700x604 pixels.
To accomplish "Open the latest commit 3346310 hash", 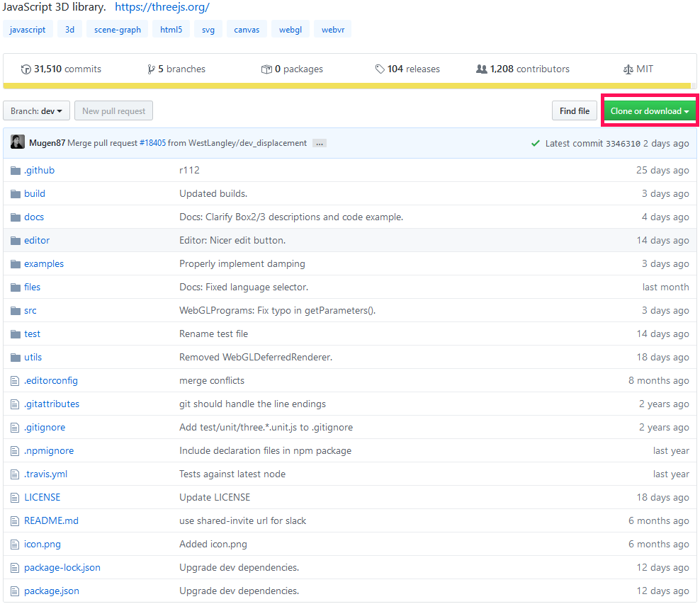I will [623, 144].
